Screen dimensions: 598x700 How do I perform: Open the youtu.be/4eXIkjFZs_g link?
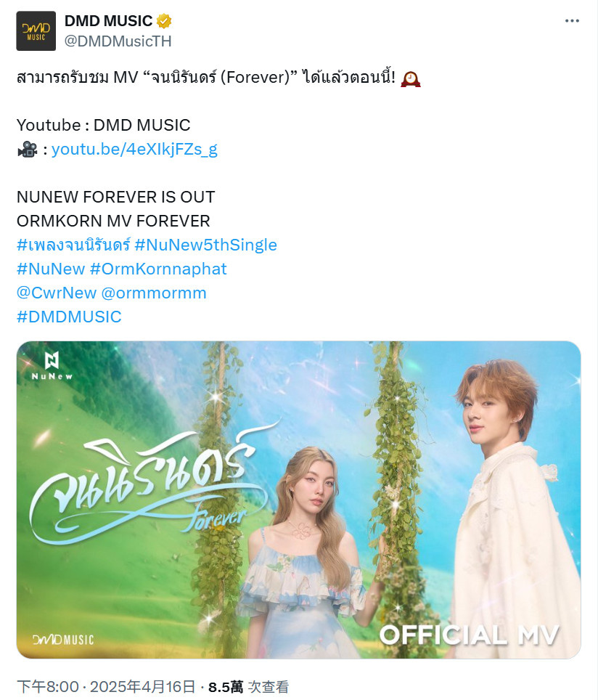pos(134,149)
